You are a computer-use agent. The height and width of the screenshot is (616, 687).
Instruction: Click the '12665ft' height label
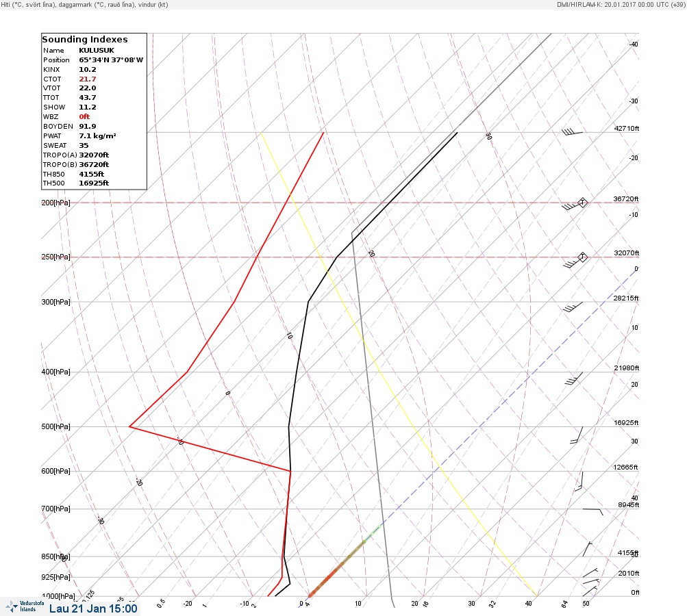point(625,467)
